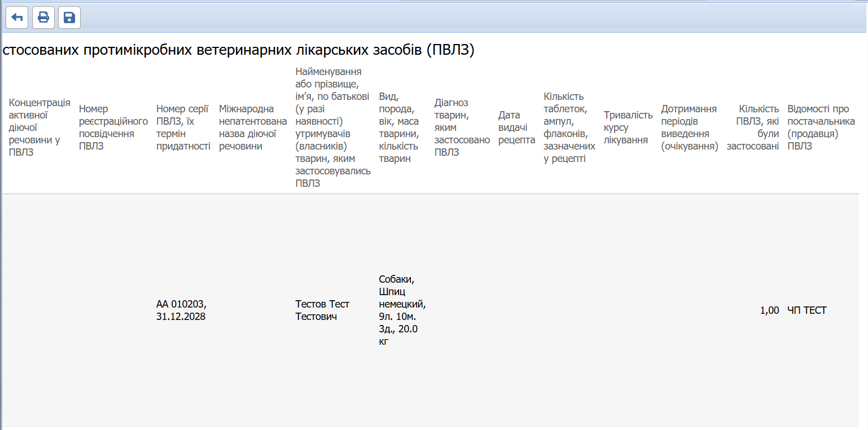Viewport: 868px width, 430px height.
Task: Click 'Номер серії ПВЛЗ' column header
Action: pyautogui.click(x=183, y=127)
